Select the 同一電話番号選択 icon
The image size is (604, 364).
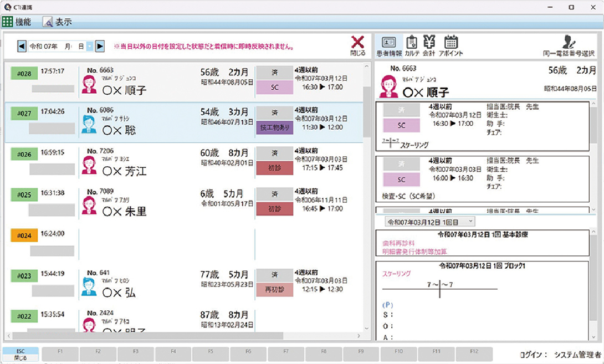[568, 43]
